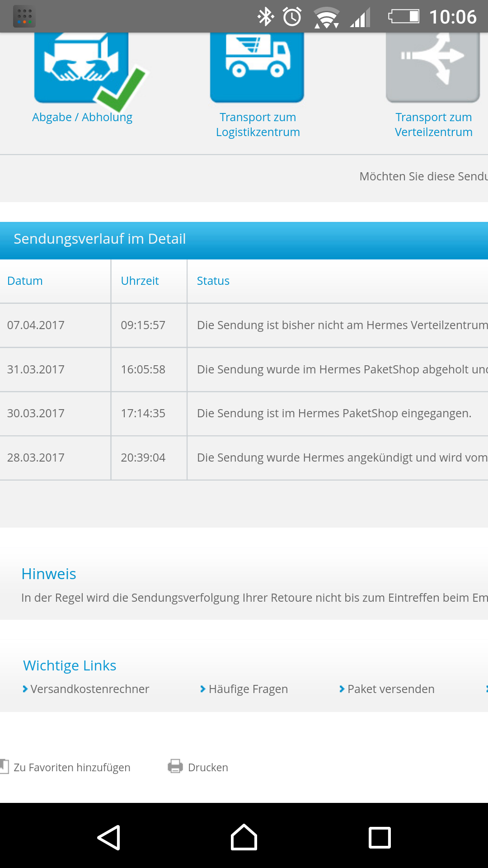The image size is (488, 868).
Task: Select the Status column header
Action: click(213, 281)
